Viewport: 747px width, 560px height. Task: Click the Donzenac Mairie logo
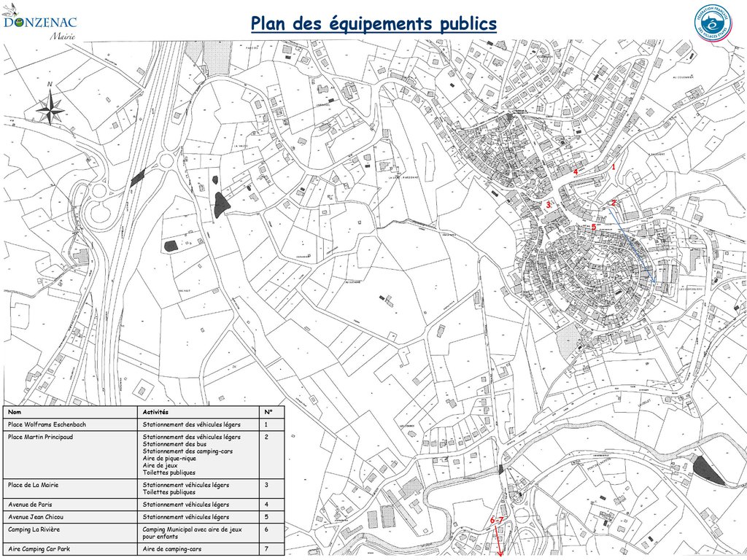(x=39, y=23)
